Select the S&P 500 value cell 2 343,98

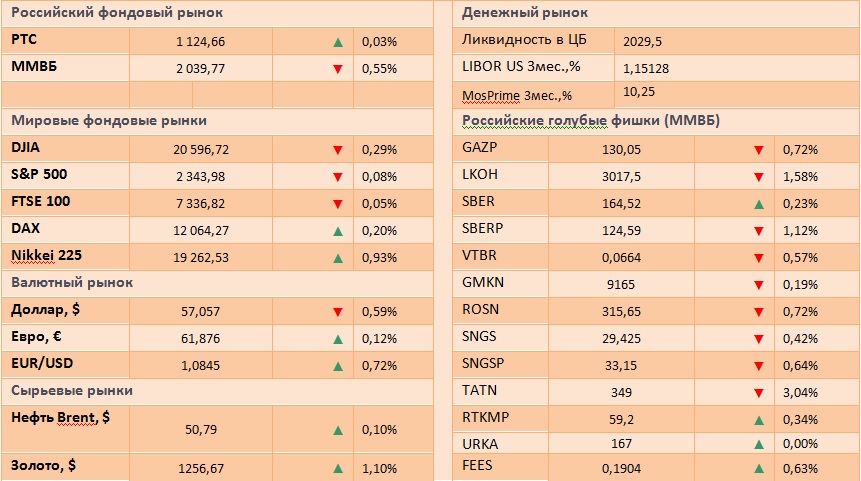tap(201, 177)
